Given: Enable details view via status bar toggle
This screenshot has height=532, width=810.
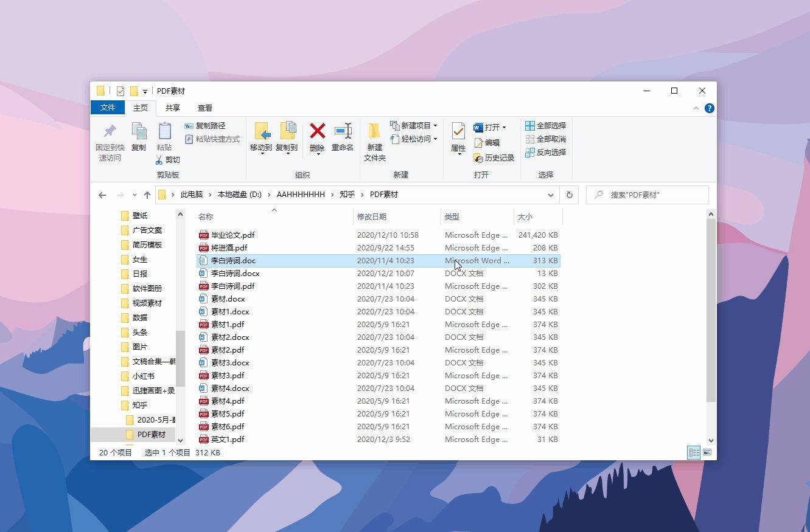Looking at the screenshot, I should [693, 452].
